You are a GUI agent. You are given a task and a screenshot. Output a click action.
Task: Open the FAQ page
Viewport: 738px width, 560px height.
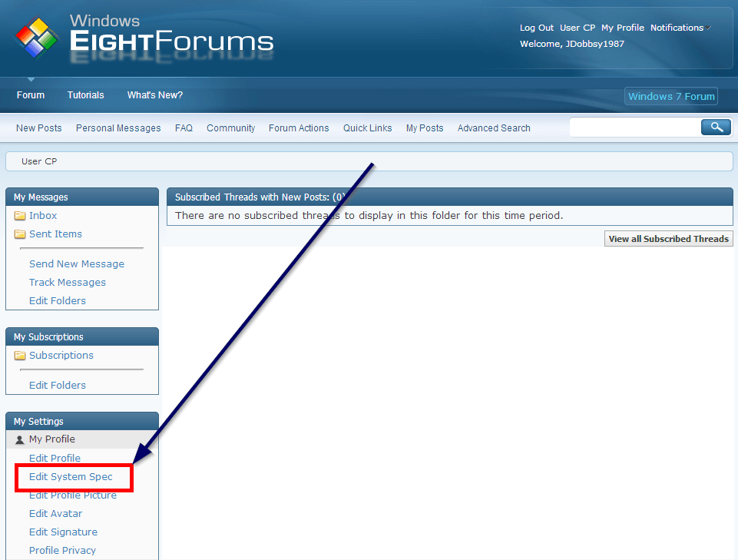click(x=184, y=128)
